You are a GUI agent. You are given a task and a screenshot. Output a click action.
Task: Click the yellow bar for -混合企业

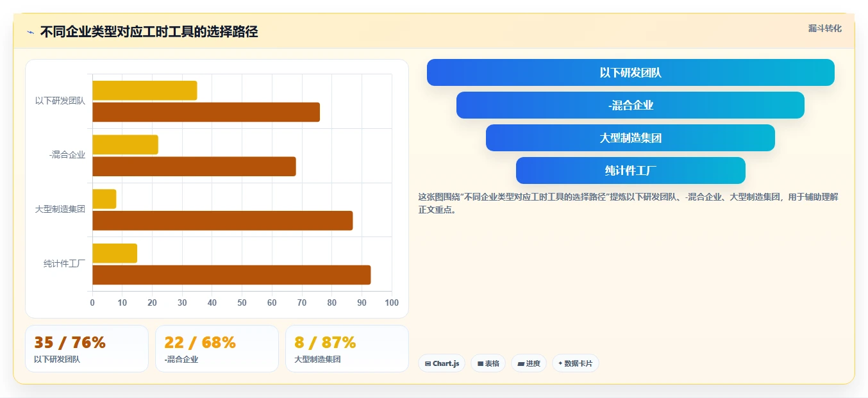click(x=125, y=145)
